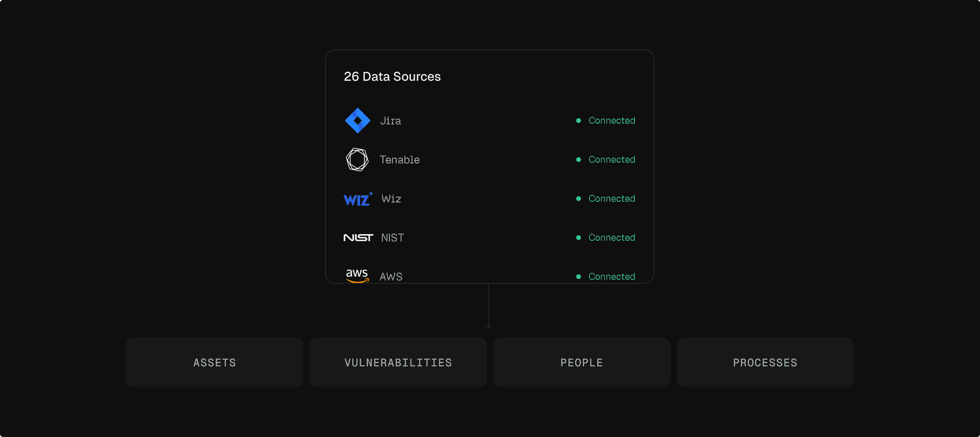Click the 26 Data Sources heading
Viewport: 980px width, 437px height.
392,76
